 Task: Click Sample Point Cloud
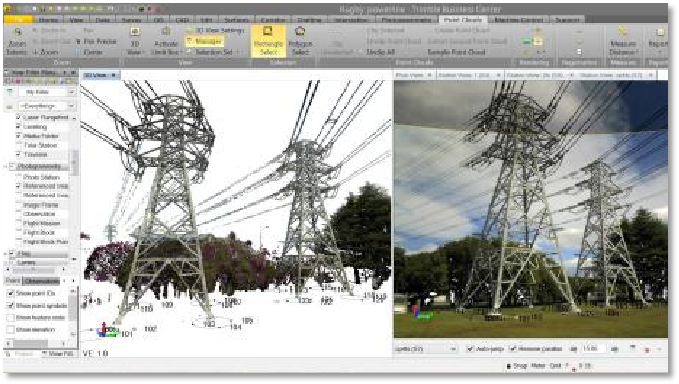456,52
